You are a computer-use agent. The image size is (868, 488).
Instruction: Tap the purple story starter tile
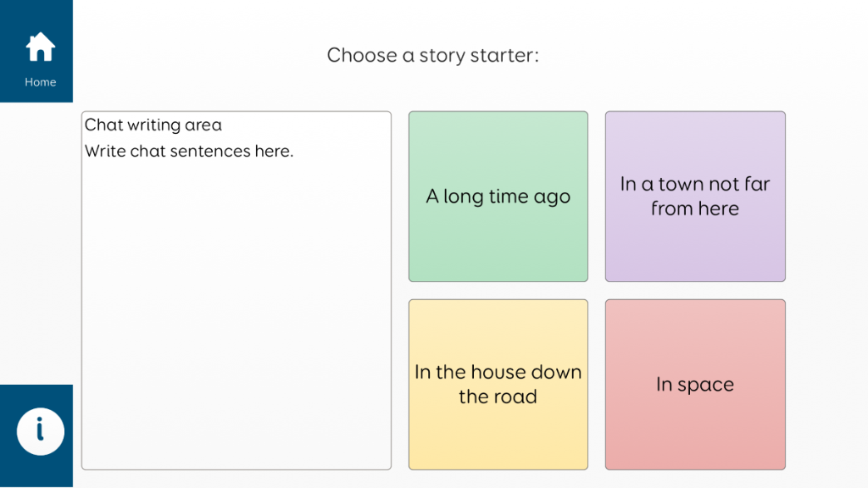click(x=695, y=250)
